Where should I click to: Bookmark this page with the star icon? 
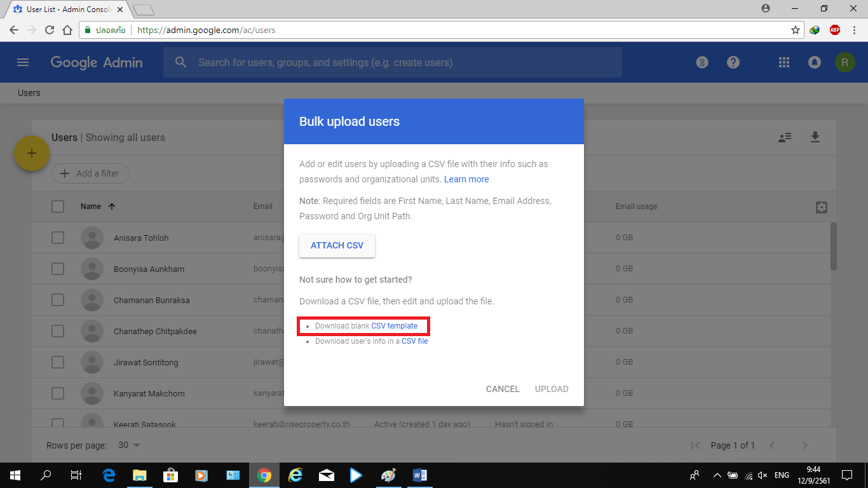pyautogui.click(x=795, y=30)
